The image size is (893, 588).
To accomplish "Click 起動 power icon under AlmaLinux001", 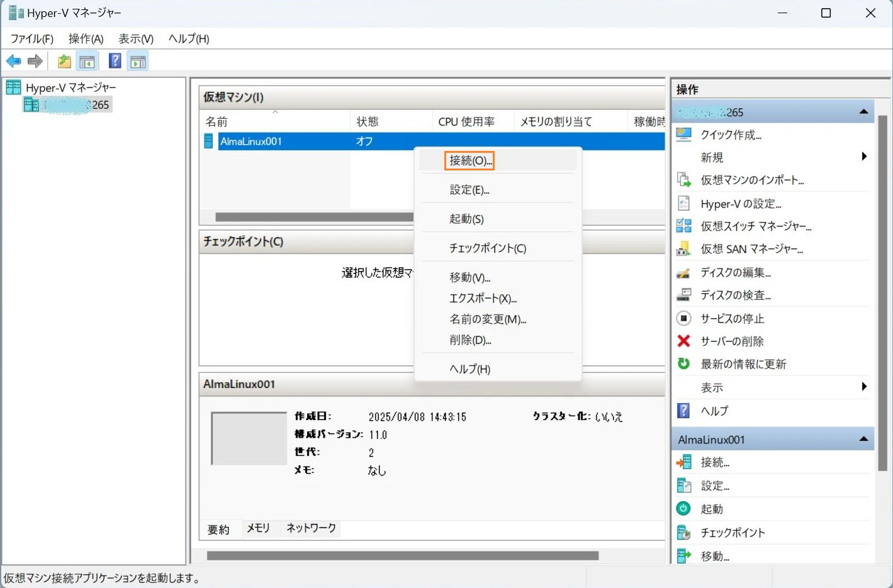I will 683,508.
